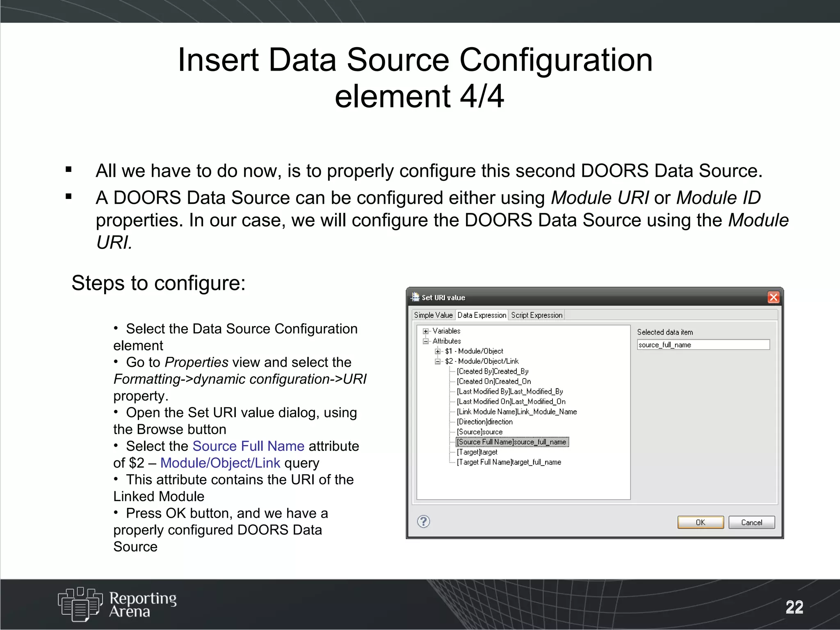Click the OK button

701,523
